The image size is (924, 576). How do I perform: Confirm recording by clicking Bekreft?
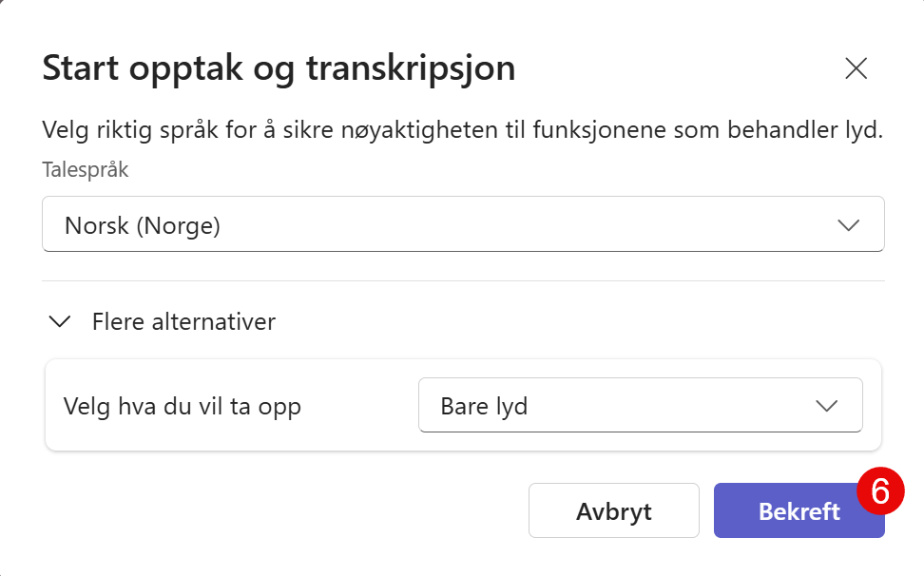pos(799,510)
